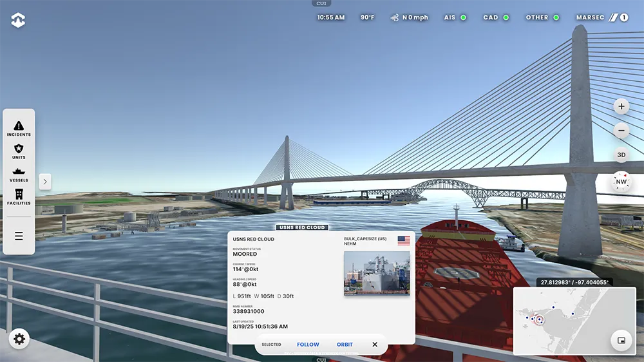Open the Vessels list
Image resolution: width=644 pixels, height=362 pixels.
pos(19,175)
